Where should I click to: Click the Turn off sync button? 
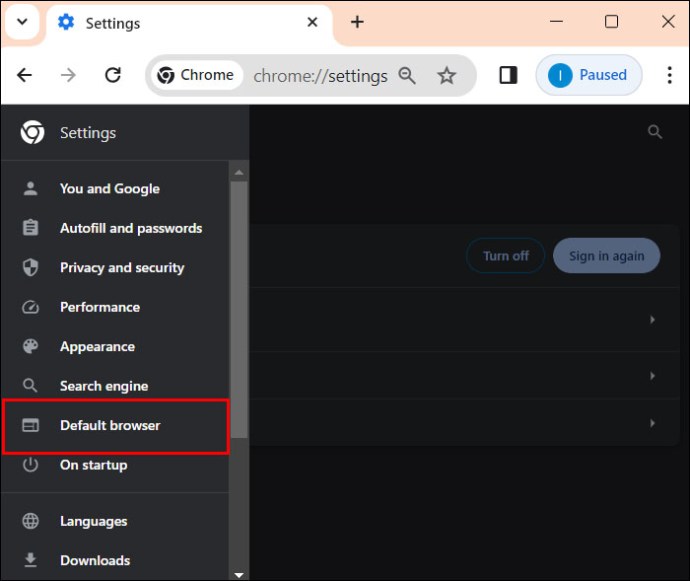tap(506, 256)
